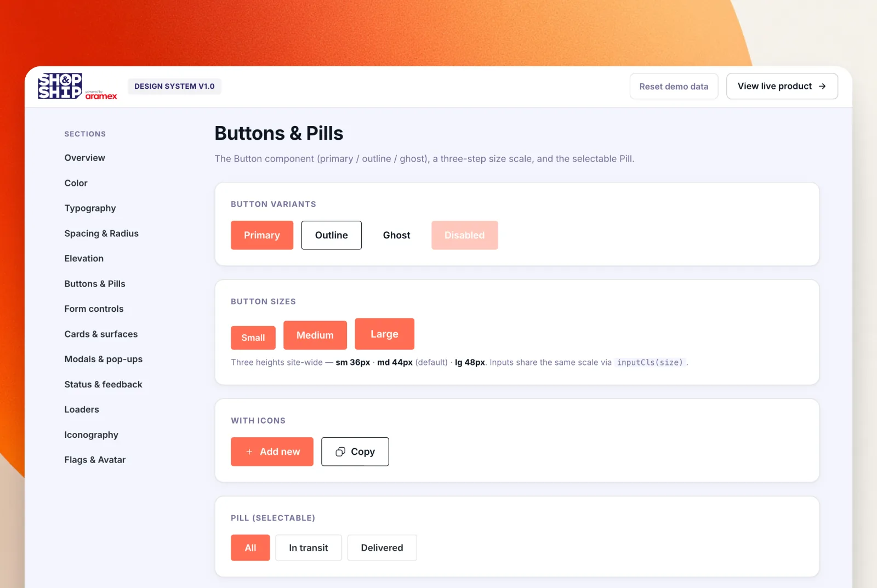Click the Shop & Ship aramex logo
The image size is (877, 588).
tap(77, 87)
